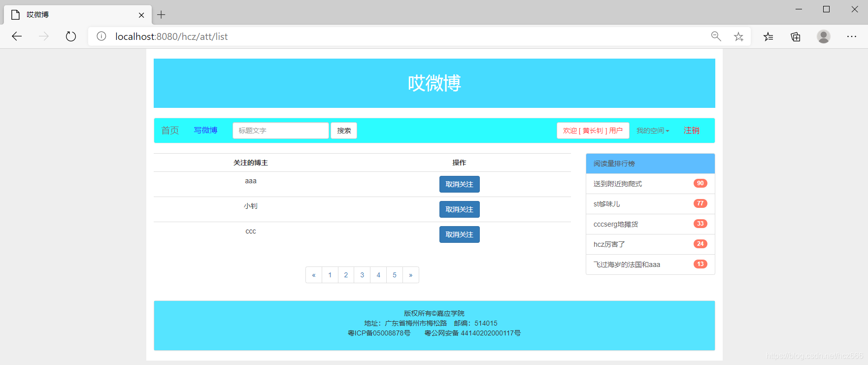Click 粤ICP备05008878号 footer text
868x365 pixels.
pyautogui.click(x=379, y=333)
